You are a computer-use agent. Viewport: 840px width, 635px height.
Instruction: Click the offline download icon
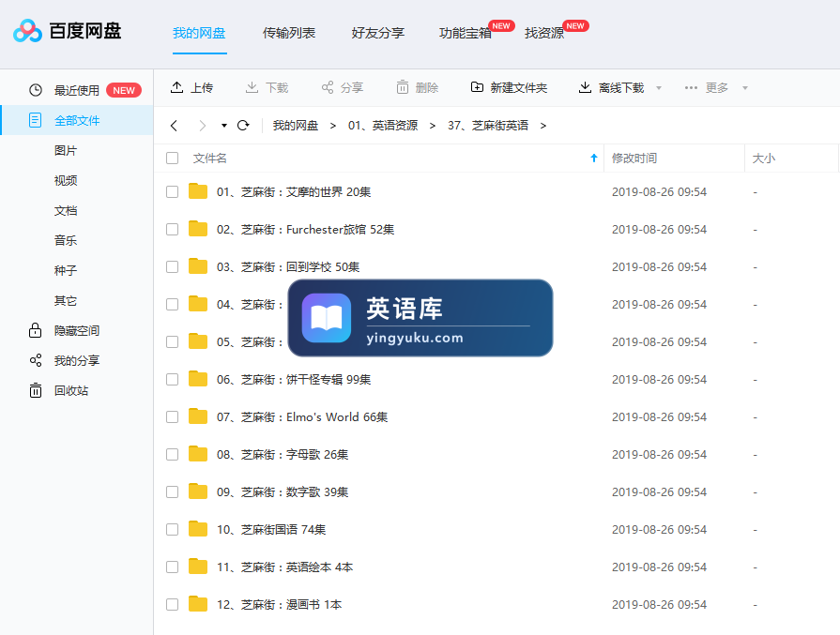585,87
